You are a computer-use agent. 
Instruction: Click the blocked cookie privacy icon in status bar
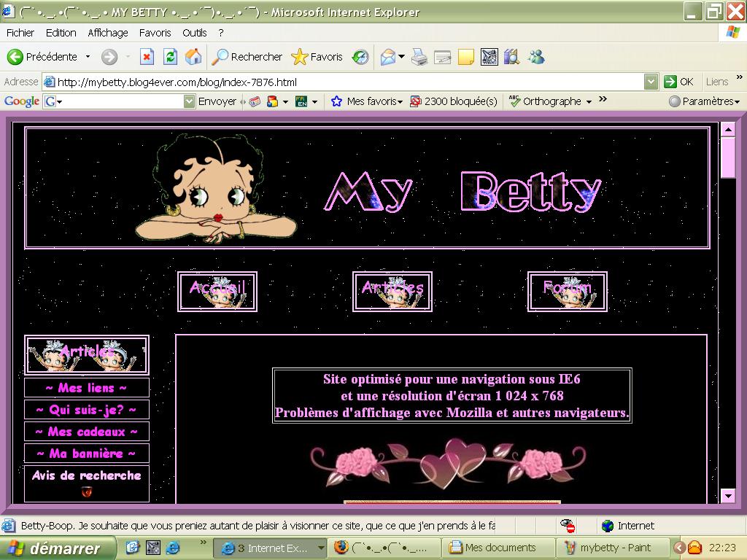568,526
